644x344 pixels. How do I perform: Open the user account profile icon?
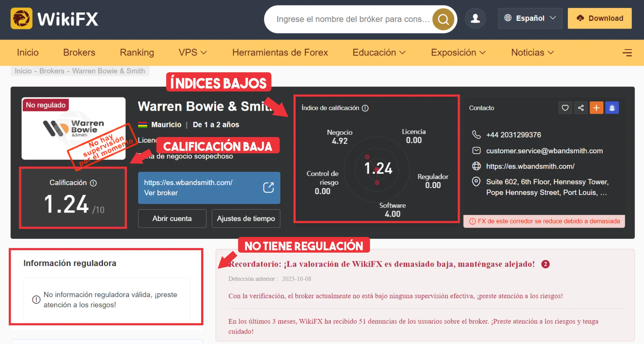[475, 19]
